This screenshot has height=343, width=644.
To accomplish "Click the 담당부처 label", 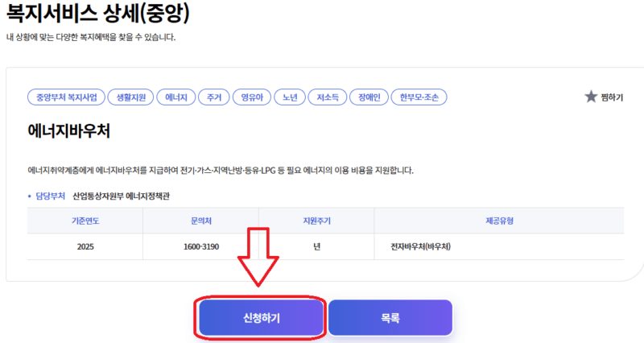I will [x=50, y=196].
